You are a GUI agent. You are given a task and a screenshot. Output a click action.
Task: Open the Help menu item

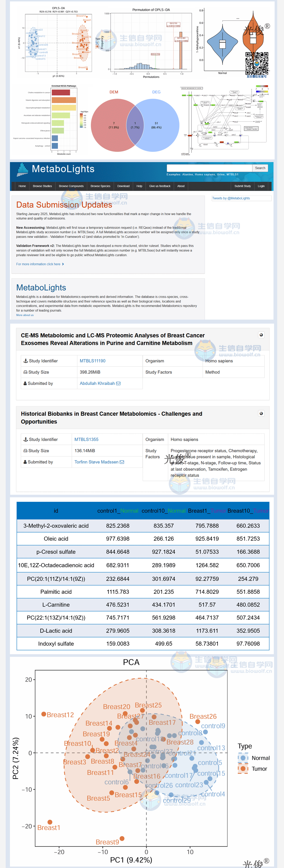pyautogui.click(x=139, y=186)
